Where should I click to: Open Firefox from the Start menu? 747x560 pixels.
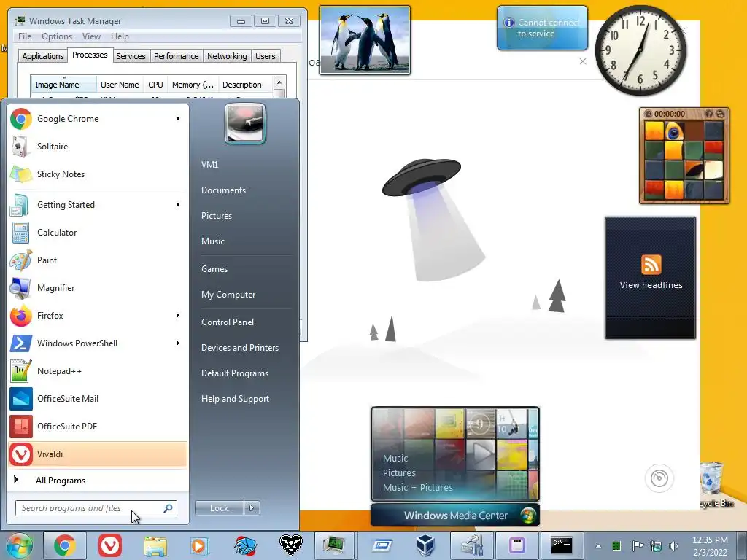[98, 315]
